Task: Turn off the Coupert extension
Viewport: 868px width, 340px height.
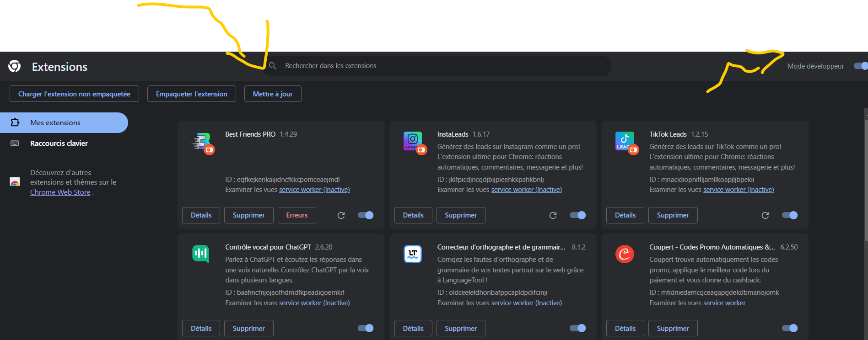Action: (x=790, y=328)
